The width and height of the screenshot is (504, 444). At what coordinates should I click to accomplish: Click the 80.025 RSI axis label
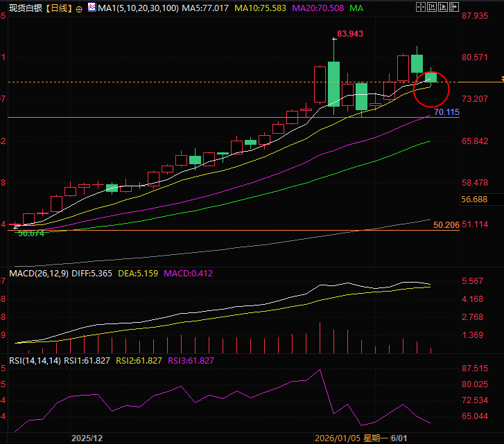coord(475,384)
